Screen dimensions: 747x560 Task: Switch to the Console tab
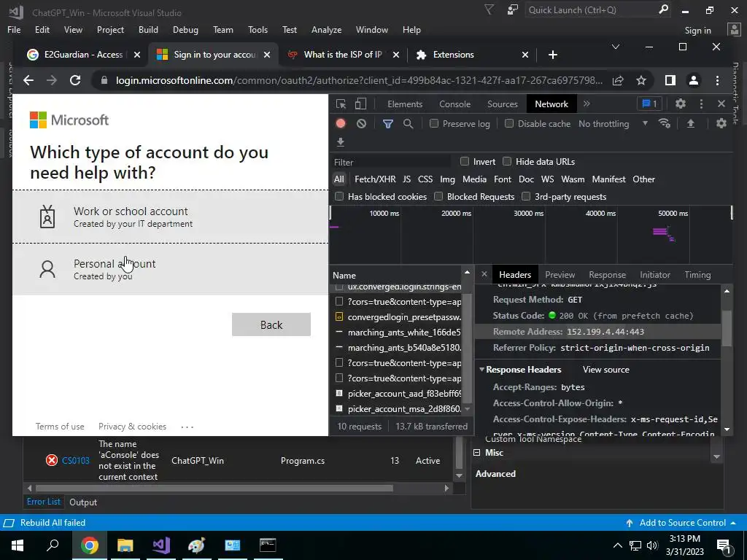(455, 104)
